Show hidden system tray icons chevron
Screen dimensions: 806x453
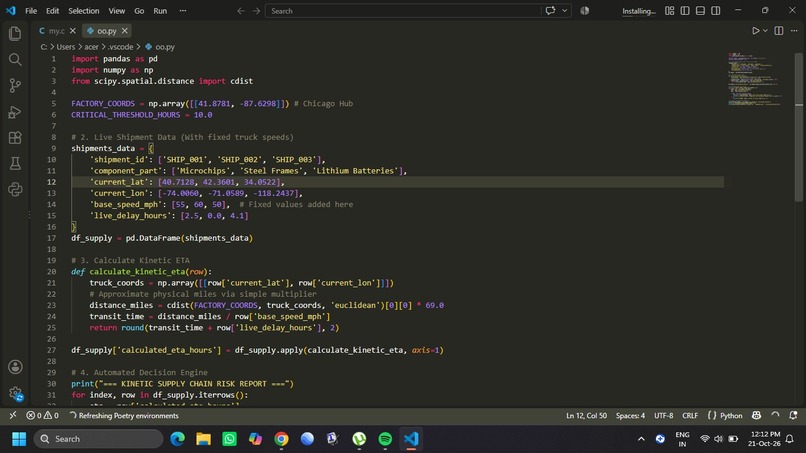641,439
